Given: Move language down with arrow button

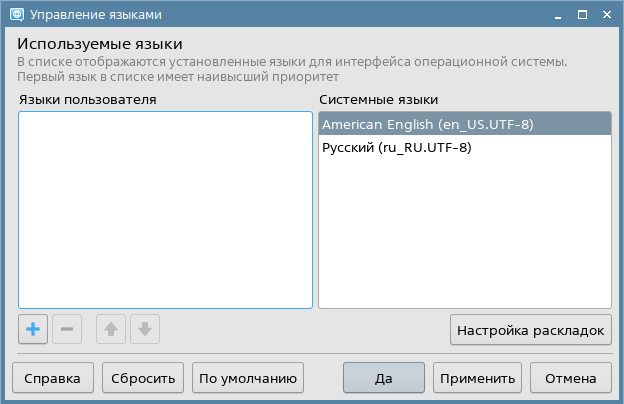Looking at the screenshot, I should click(x=145, y=329).
